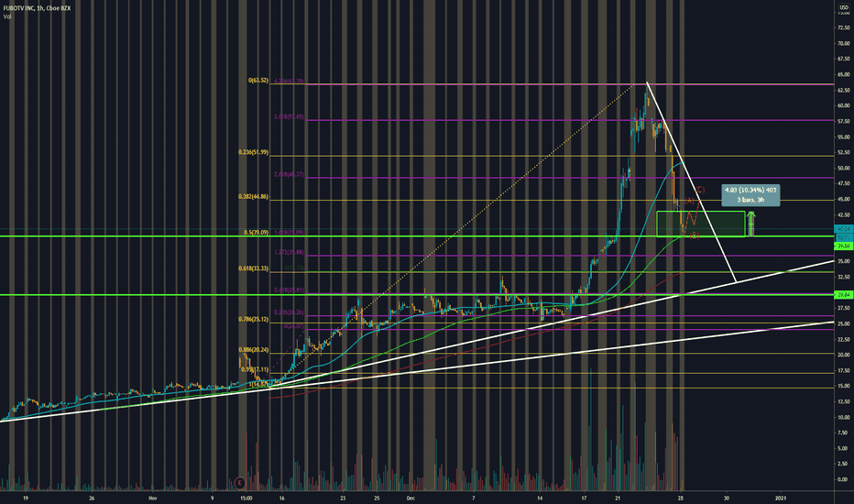Click the Vol indicator label

pyautogui.click(x=7, y=16)
